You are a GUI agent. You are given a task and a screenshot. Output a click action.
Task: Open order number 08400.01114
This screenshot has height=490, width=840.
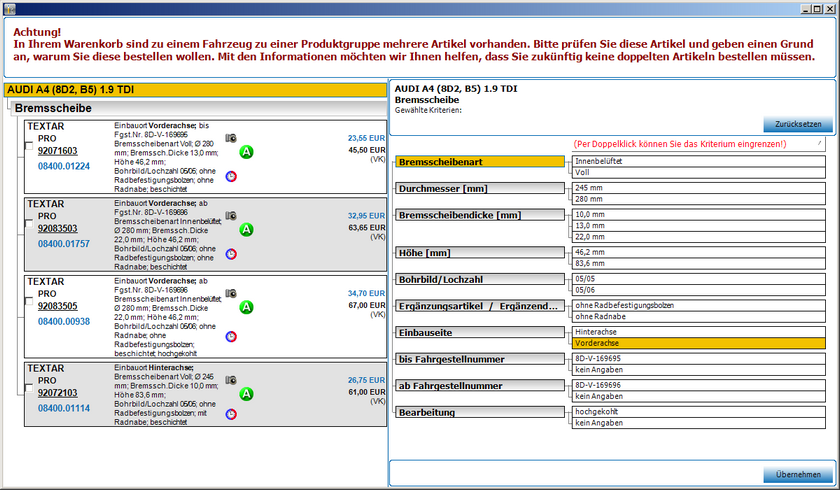(64, 409)
